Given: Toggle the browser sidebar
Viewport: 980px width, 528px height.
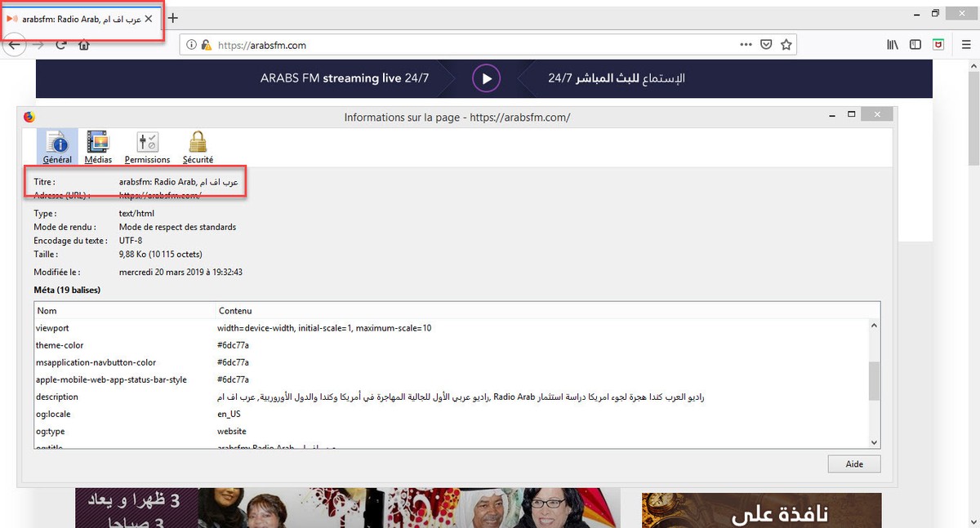Looking at the screenshot, I should pos(915,45).
